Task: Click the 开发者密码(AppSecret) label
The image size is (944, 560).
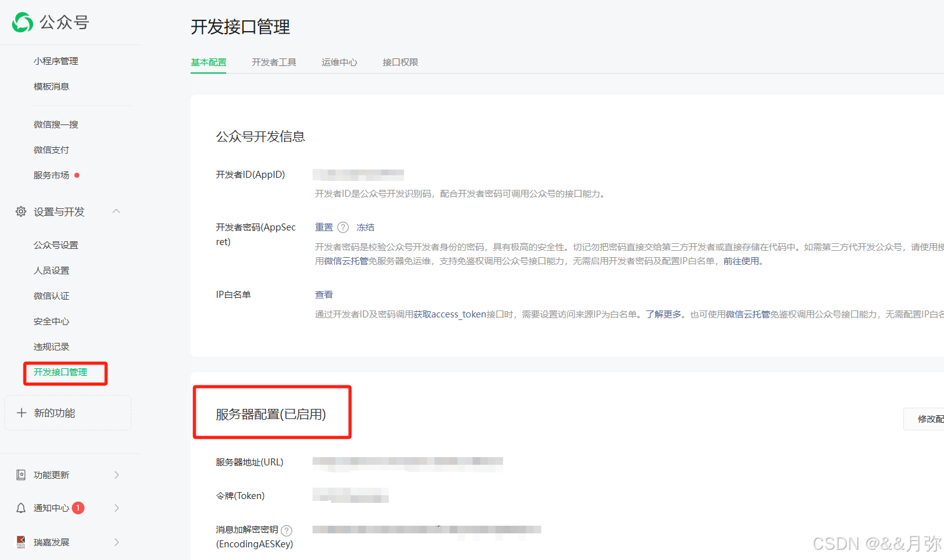Action: (256, 234)
